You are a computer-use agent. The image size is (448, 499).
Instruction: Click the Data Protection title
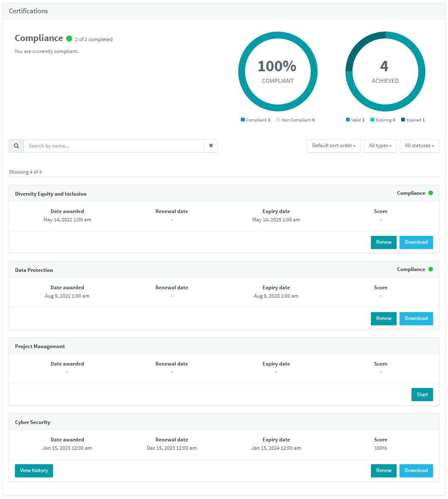[x=34, y=270]
